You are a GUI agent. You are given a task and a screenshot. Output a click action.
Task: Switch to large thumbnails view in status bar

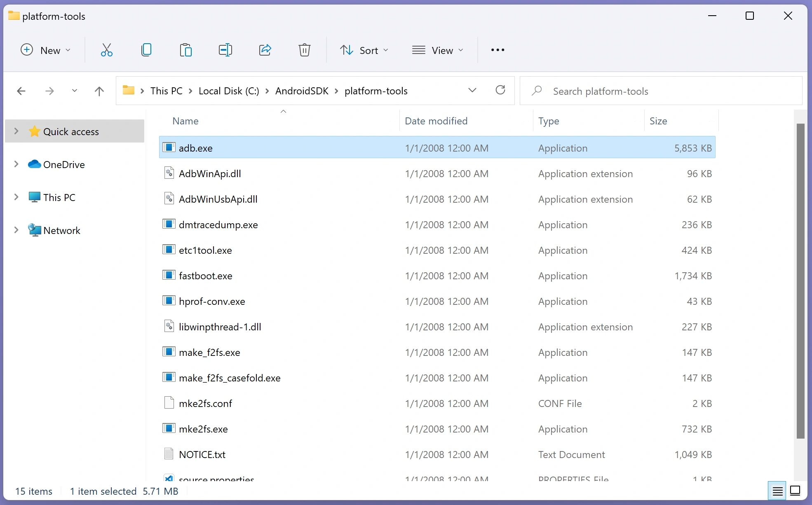pos(796,491)
